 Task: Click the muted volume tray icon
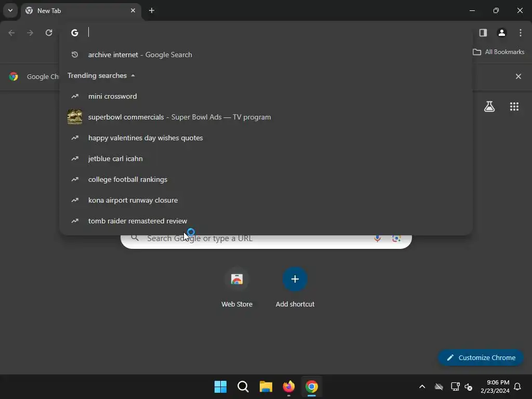click(x=469, y=387)
